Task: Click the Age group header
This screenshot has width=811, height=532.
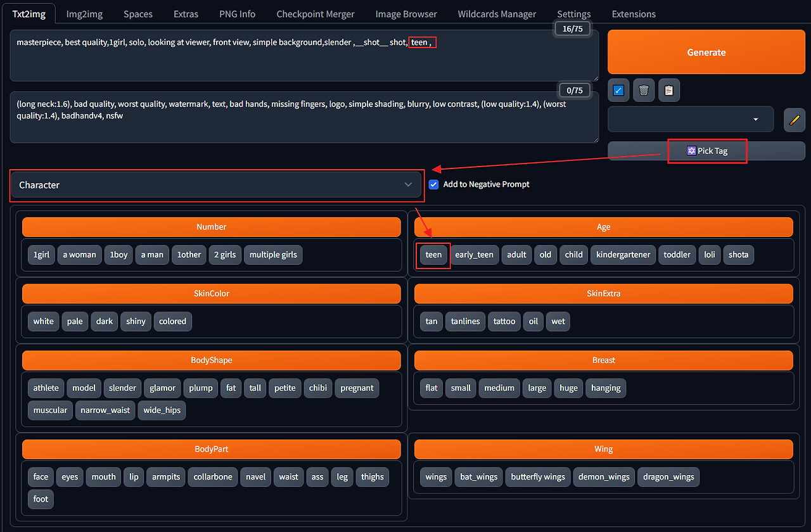Action: [x=604, y=227]
